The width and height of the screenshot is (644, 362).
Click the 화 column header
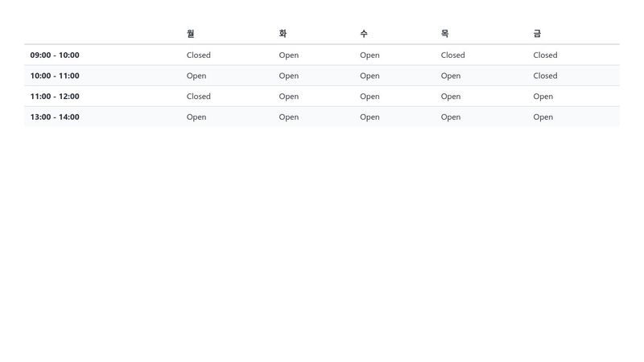click(x=283, y=34)
